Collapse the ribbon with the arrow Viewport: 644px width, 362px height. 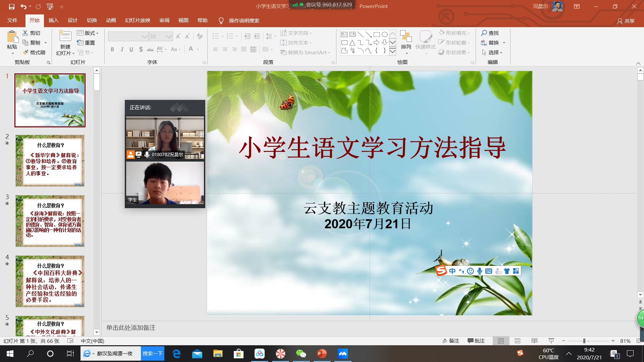click(638, 63)
